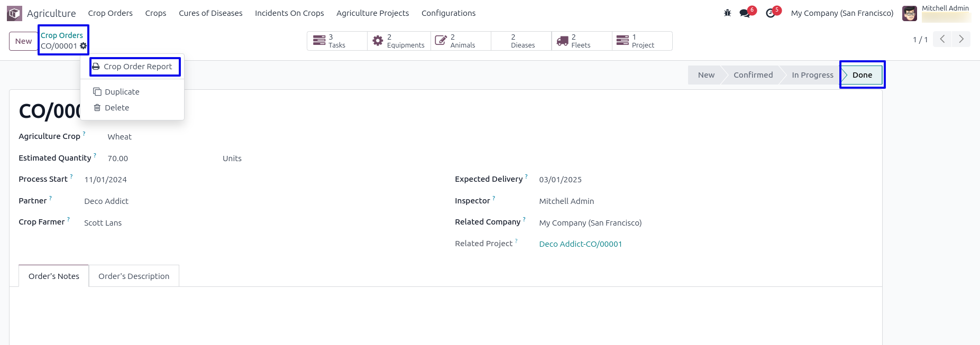Screen dimensions: 980x345
Task: Open Deco Addict-CO/00001 related project link
Action: pos(580,244)
